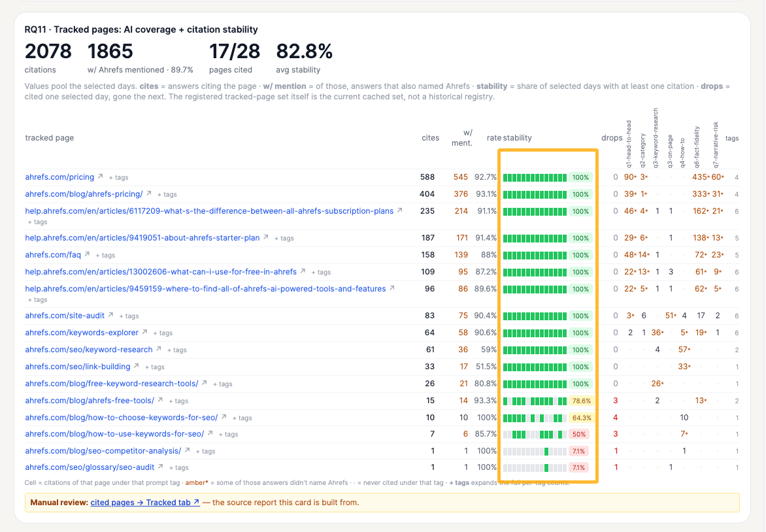Click external arrow icon for about-ahrefs-starter-plan article
The width and height of the screenshot is (766, 532).
click(266, 237)
